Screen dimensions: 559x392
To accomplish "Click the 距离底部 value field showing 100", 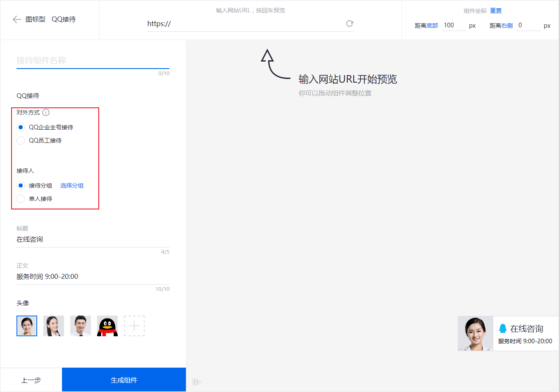I will [x=454, y=25].
